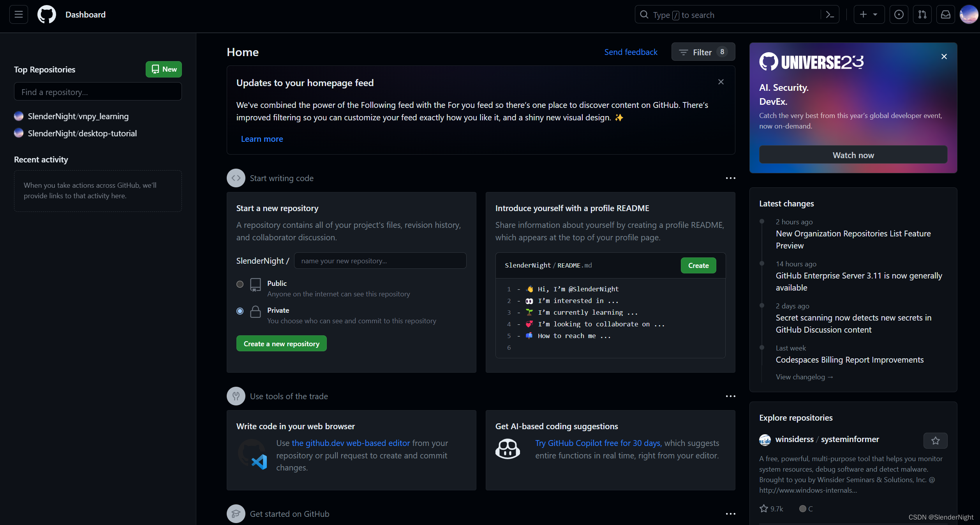980x525 pixels.
Task: Select the Private repository radio button
Action: point(240,311)
